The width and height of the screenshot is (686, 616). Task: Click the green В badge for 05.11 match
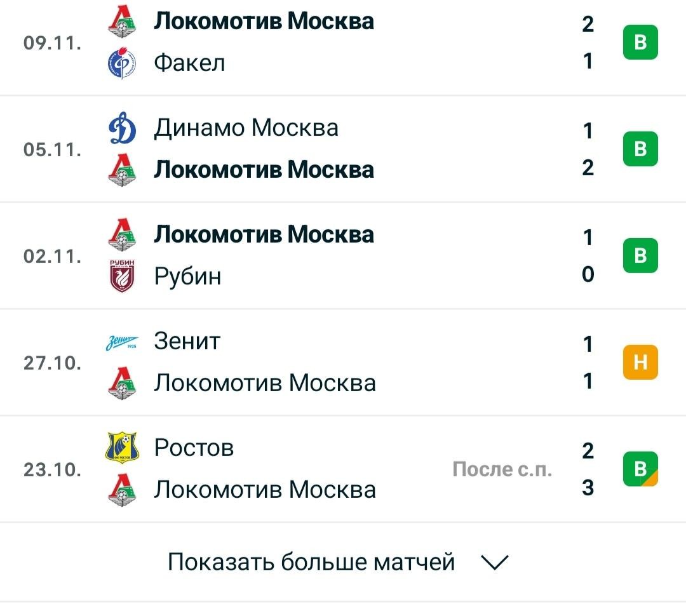tap(640, 149)
